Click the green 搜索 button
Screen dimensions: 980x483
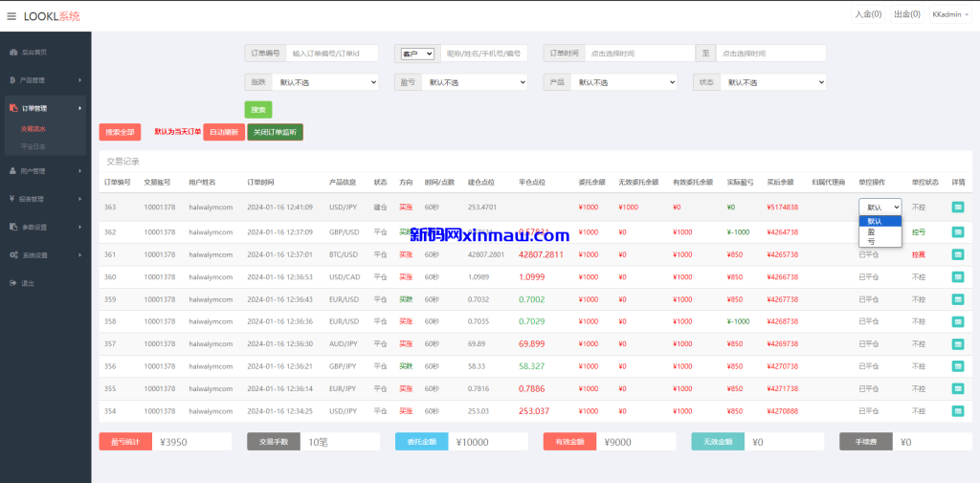pyautogui.click(x=258, y=109)
